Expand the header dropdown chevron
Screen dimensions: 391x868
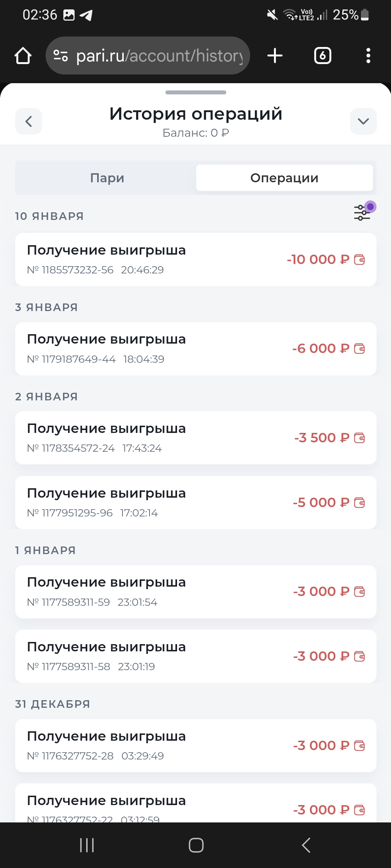tap(363, 121)
